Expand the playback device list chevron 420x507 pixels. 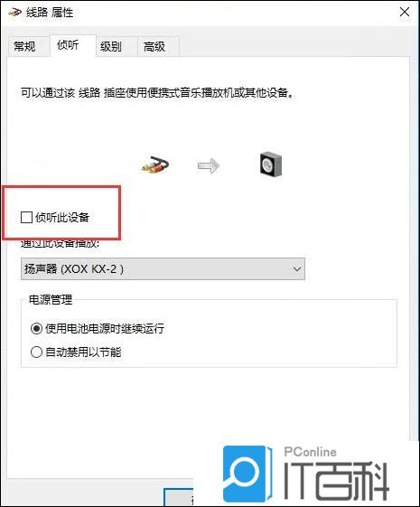tap(296, 269)
